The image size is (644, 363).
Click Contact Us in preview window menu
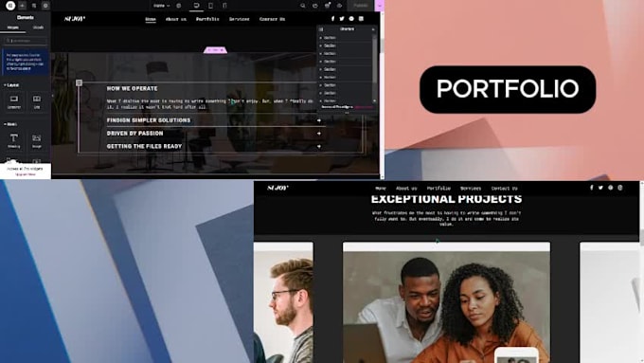[x=505, y=189]
